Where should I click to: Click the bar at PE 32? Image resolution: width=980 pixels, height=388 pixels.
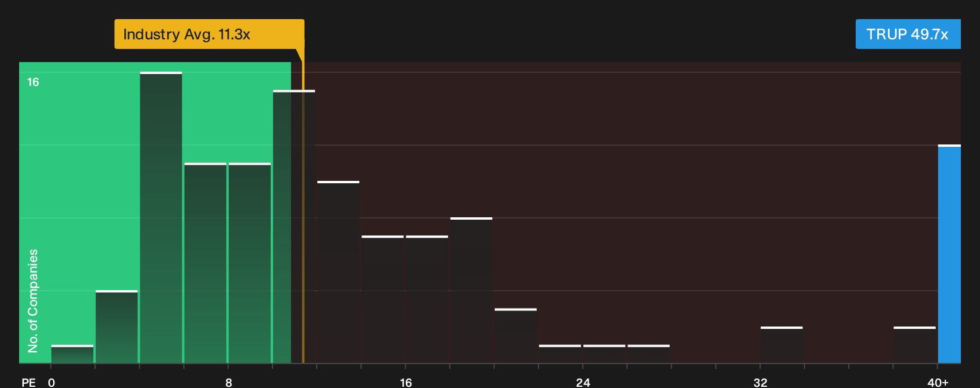782,344
